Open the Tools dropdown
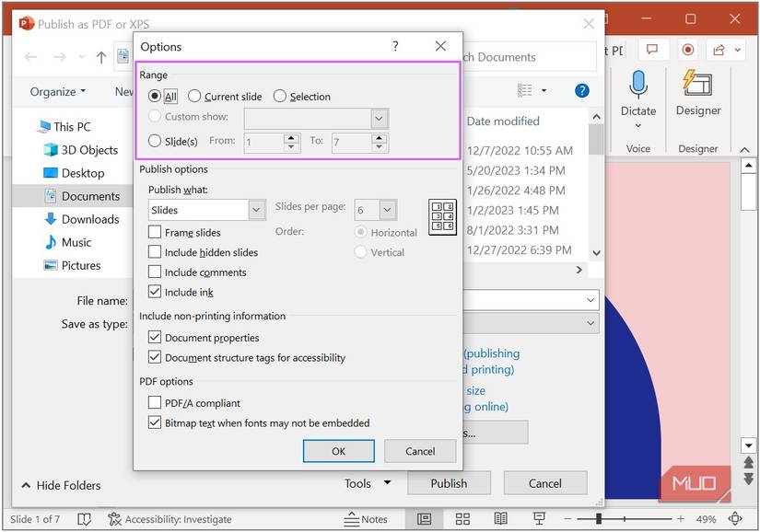760x532 pixels. pos(367,482)
